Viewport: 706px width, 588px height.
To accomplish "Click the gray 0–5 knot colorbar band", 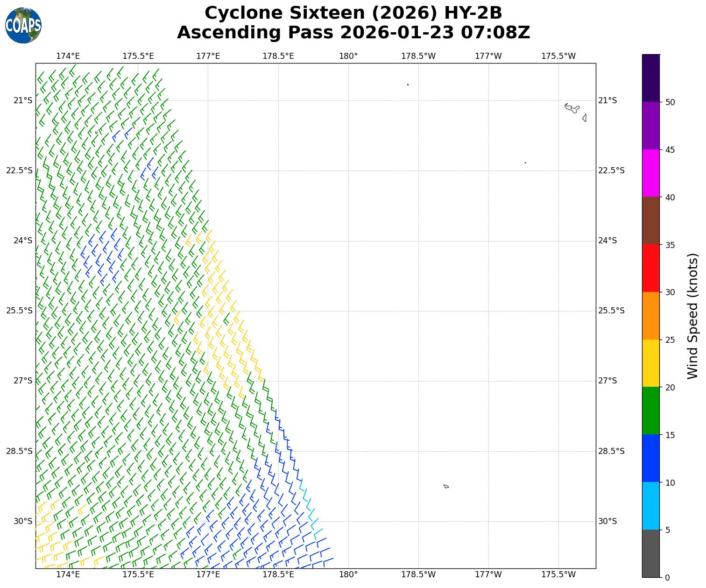I will [x=650, y=553].
